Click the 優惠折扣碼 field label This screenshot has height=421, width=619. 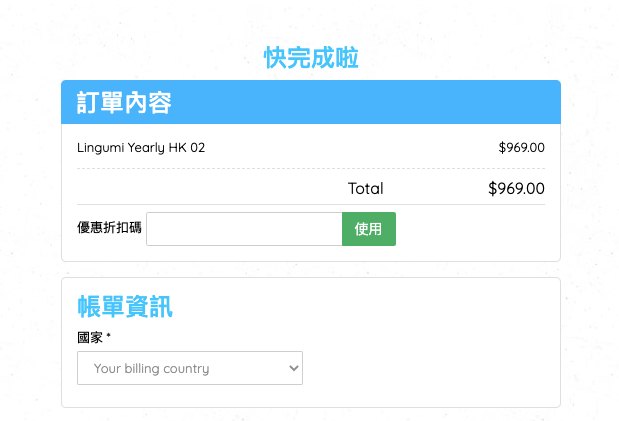click(x=109, y=227)
